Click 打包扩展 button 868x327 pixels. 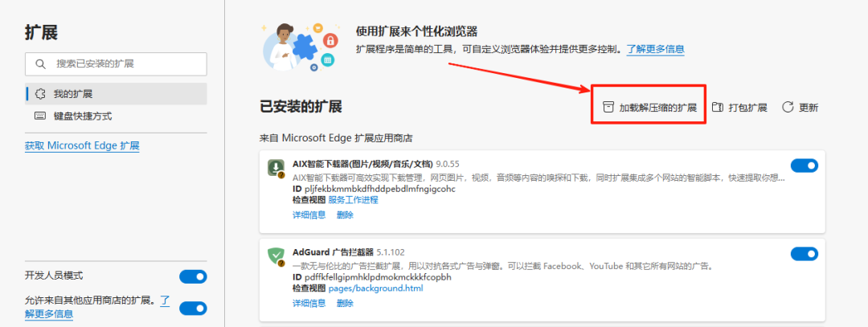[x=739, y=108]
